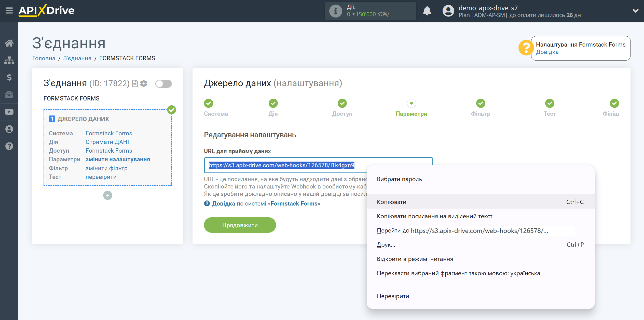This screenshot has height=320, width=644.
Task: Click Головна breadcrumb link
Action: click(x=44, y=58)
